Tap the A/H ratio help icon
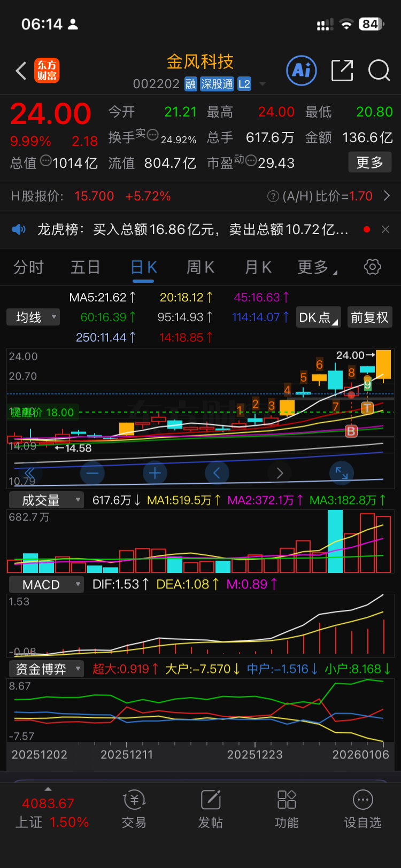The width and height of the screenshot is (401, 868). point(273,196)
